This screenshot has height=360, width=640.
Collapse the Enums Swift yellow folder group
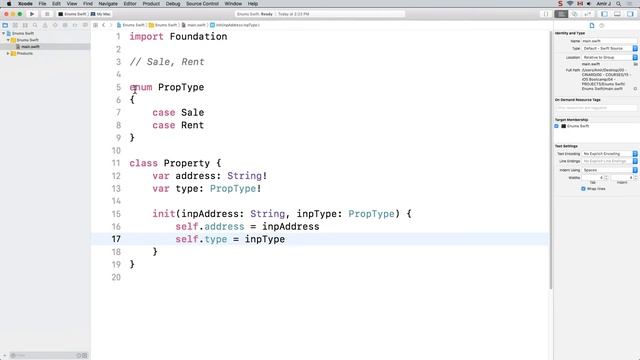coord(8,40)
